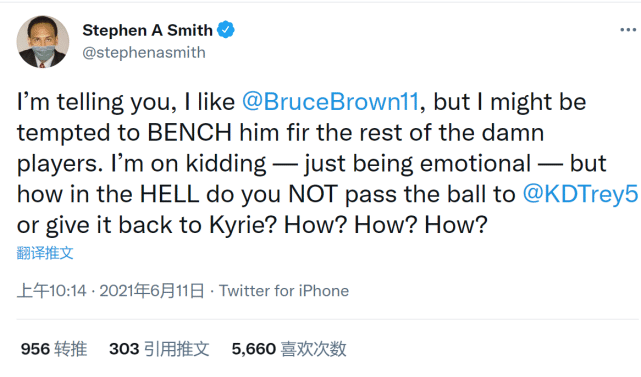The height and width of the screenshot is (377, 641).
Task: Click the word BENCH in the tweet
Action: tap(189, 132)
